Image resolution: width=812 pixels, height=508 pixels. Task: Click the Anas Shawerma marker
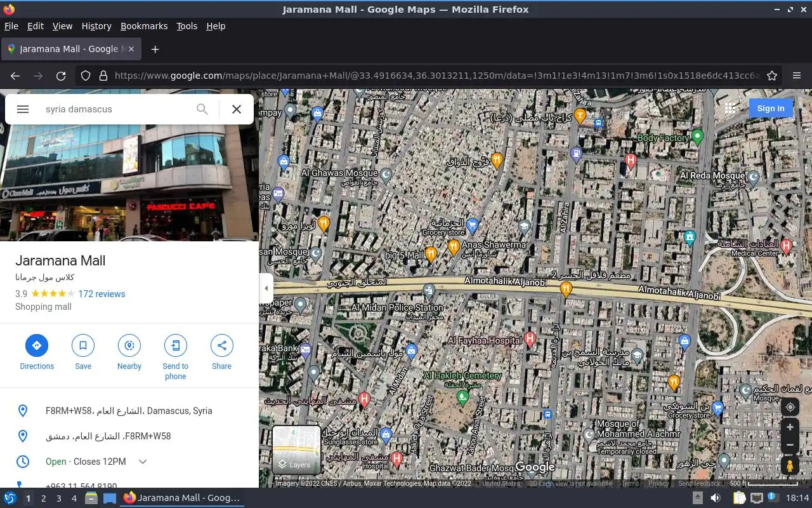(x=453, y=246)
